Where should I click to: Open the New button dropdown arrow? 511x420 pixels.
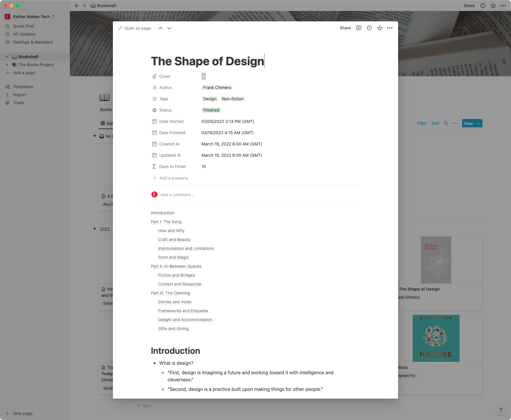coord(479,123)
